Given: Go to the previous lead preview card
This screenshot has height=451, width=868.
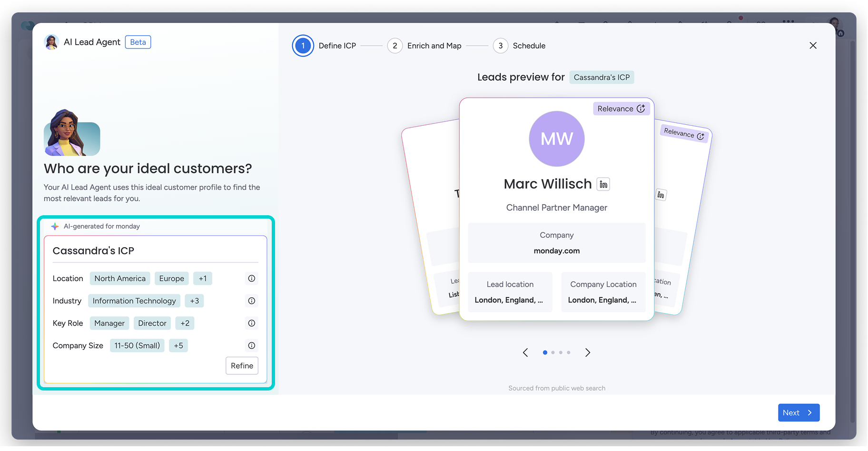Looking at the screenshot, I should pos(525,353).
